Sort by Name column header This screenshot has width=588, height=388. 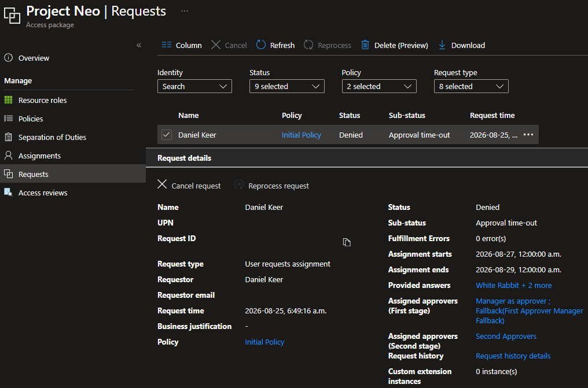coord(188,115)
